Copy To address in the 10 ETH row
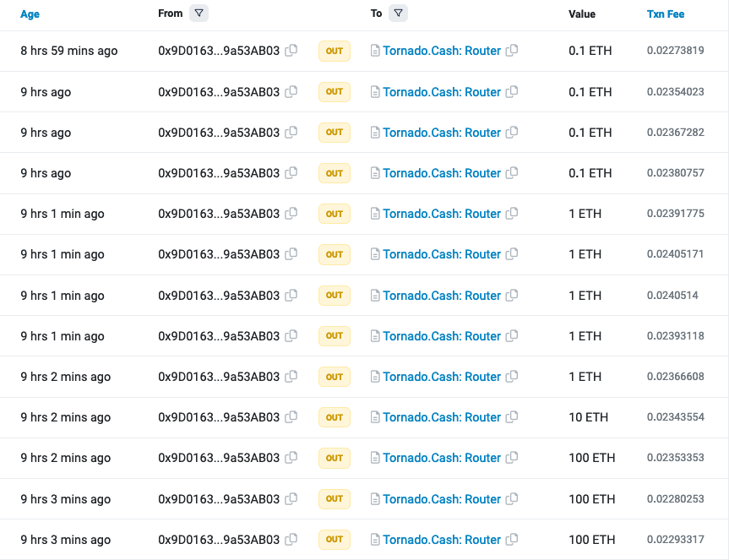 [x=512, y=417]
